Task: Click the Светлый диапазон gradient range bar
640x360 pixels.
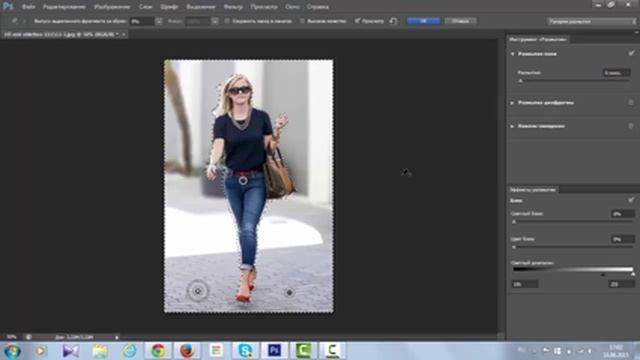Action: (x=573, y=270)
